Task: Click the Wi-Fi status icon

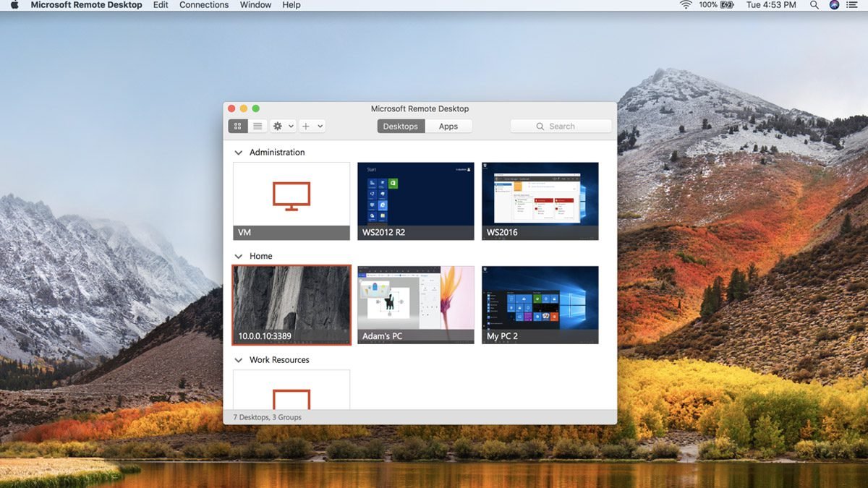Action: click(x=686, y=5)
